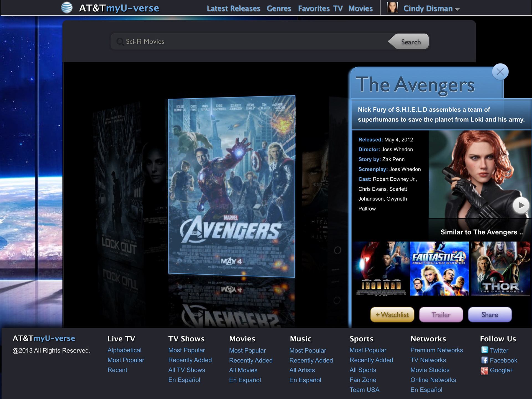Open Fantastic 4 similar movie thumbnail

tap(439, 268)
